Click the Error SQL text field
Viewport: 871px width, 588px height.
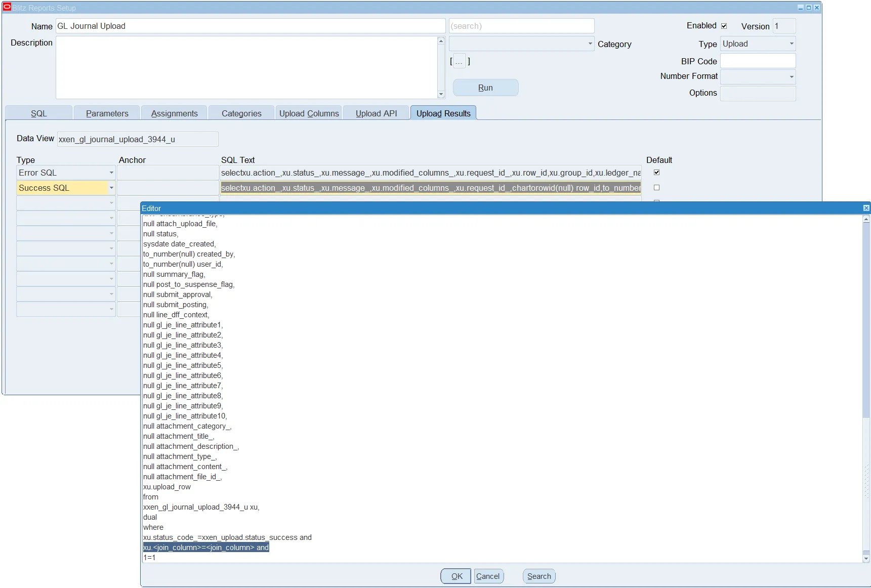click(431, 173)
